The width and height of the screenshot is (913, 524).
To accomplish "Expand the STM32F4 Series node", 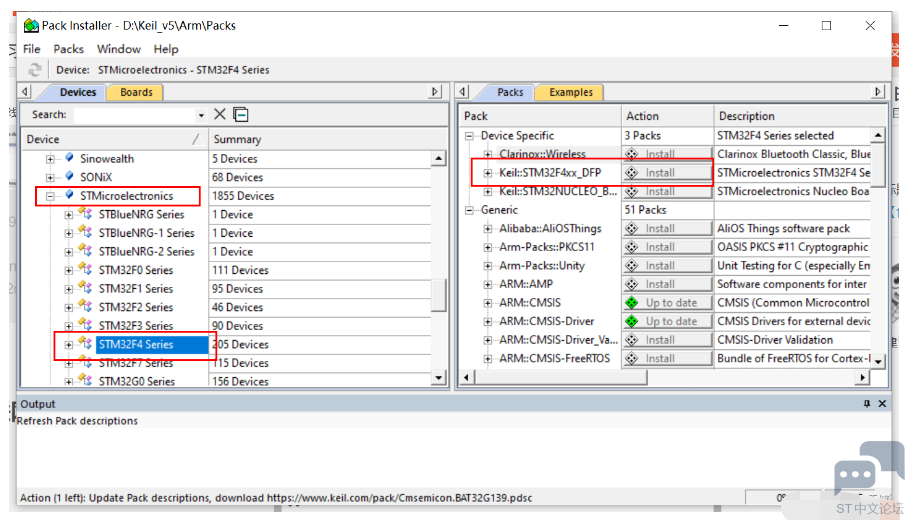I will tap(69, 345).
